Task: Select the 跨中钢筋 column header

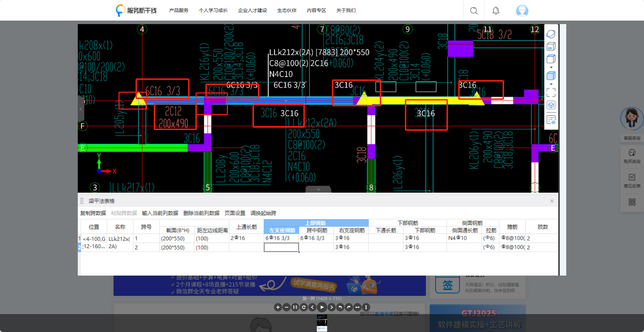Action: (316, 230)
